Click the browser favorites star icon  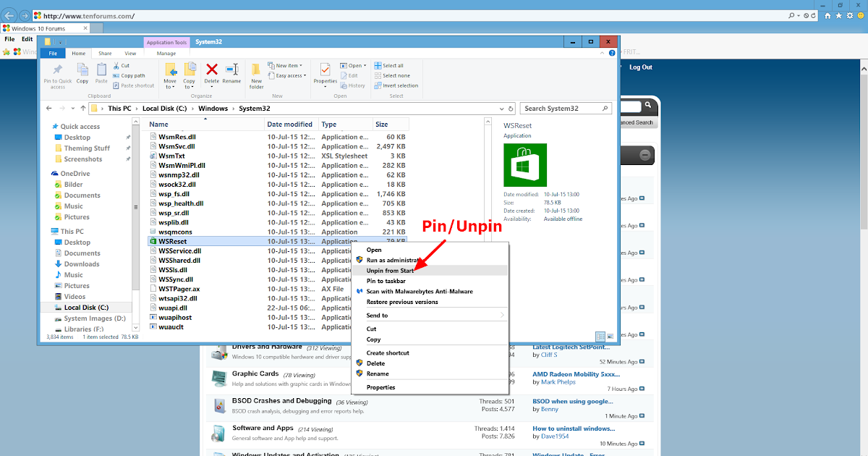tap(839, 15)
